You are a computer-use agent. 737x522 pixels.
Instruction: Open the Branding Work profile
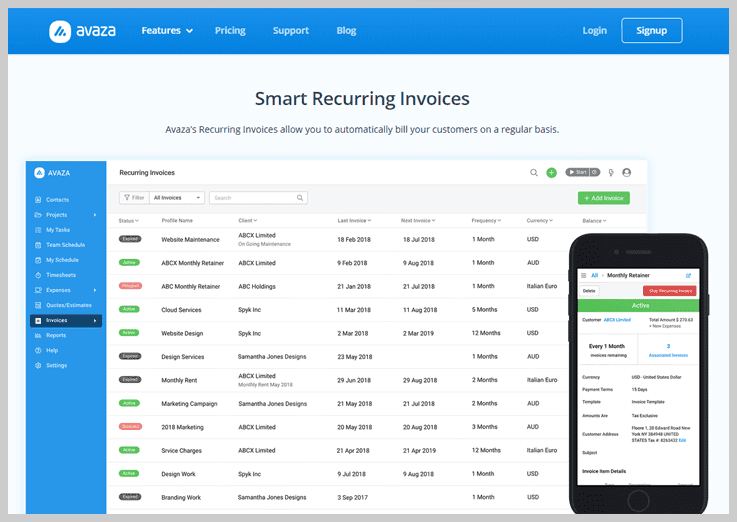[x=181, y=498]
